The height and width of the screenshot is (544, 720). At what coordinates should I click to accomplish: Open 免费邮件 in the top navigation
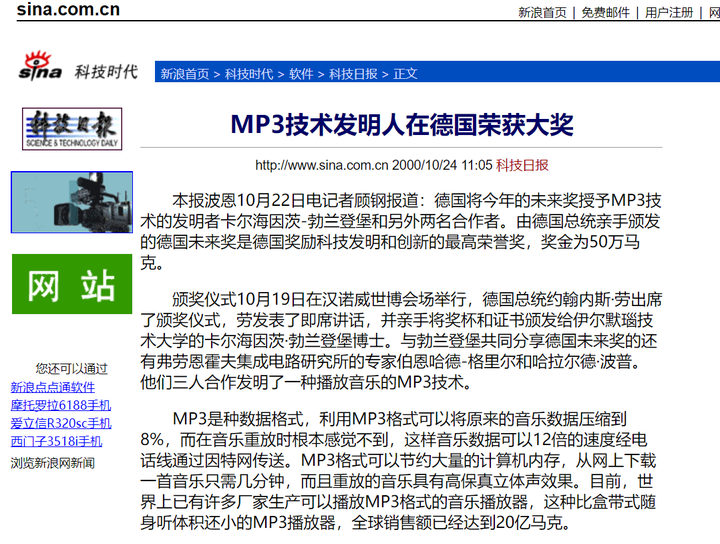pos(605,12)
